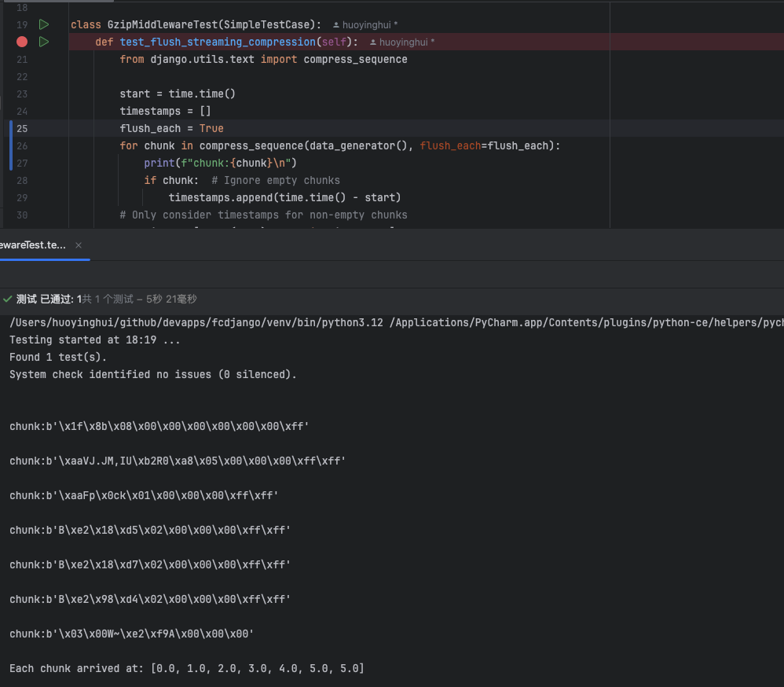784x687 pixels.
Task: Click the True value on the flush_each line
Action: [211, 128]
